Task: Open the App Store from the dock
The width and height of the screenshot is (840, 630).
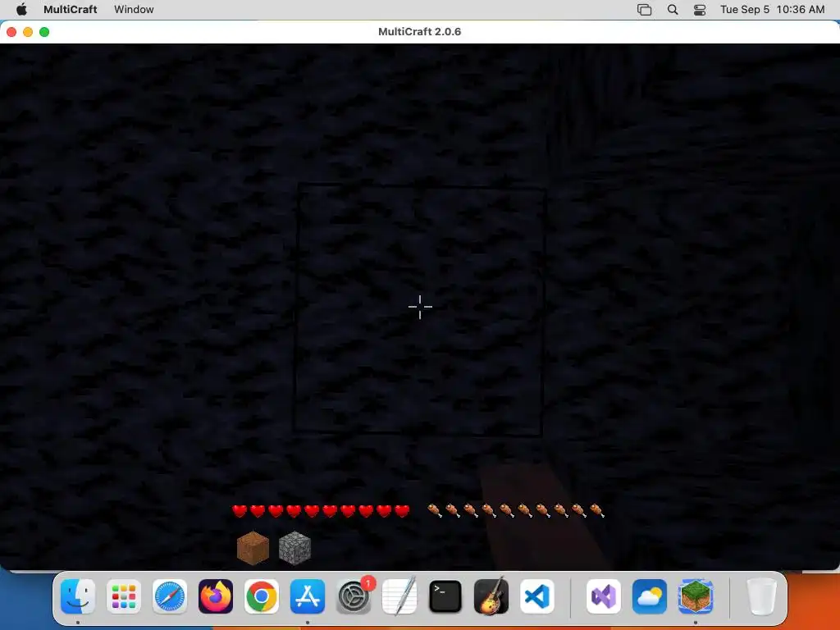Action: point(308,596)
